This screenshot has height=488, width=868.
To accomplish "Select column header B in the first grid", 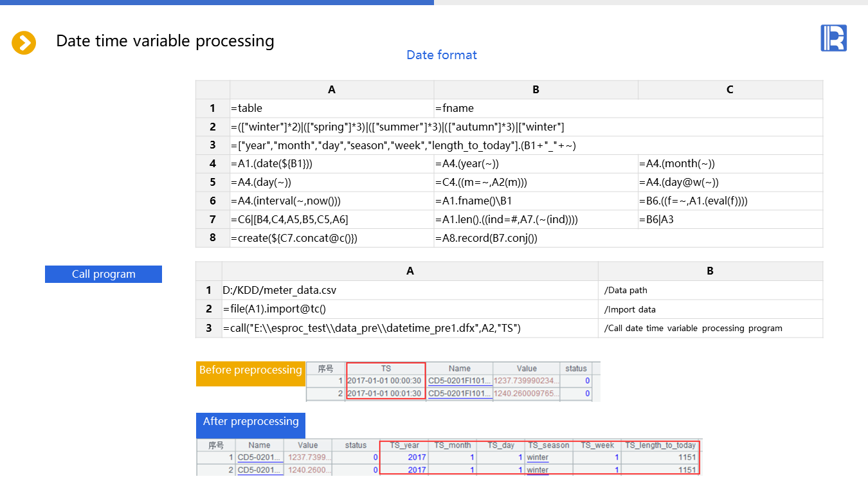I will 536,90.
